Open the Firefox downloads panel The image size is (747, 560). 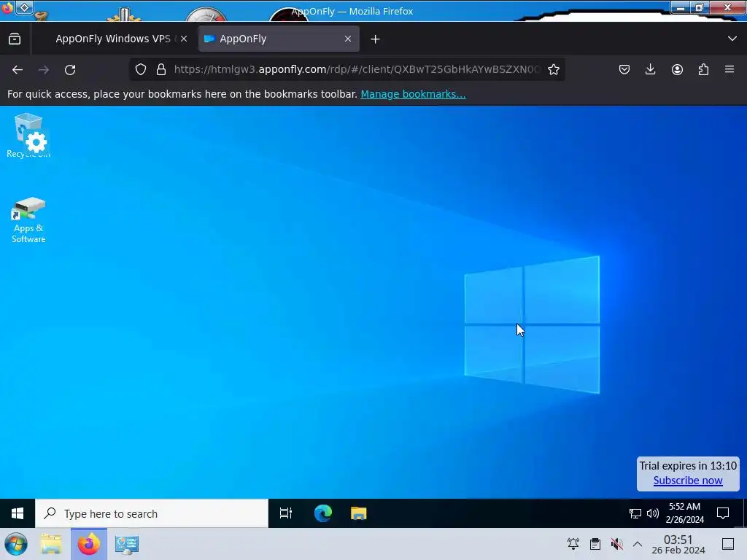(x=650, y=69)
